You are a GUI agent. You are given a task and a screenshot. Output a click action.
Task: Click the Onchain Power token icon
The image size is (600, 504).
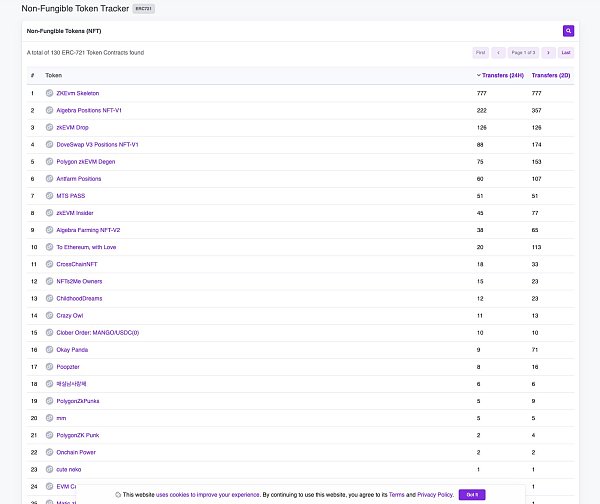point(49,452)
